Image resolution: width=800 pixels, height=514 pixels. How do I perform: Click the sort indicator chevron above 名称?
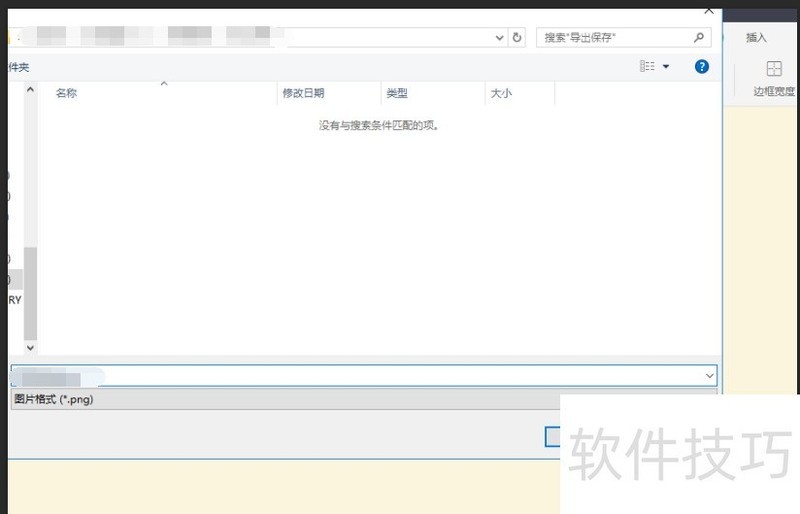[164, 83]
